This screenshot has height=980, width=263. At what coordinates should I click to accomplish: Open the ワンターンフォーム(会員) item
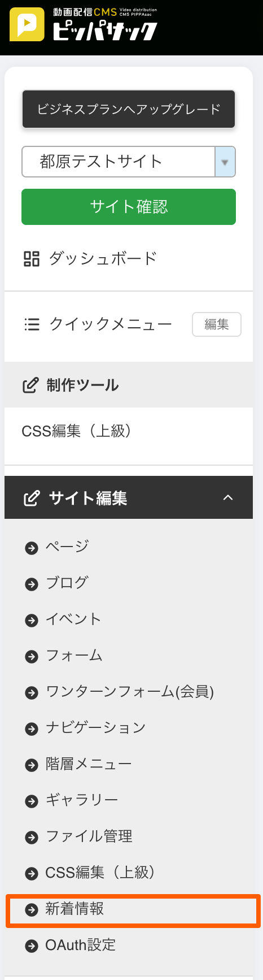pyautogui.click(x=129, y=692)
